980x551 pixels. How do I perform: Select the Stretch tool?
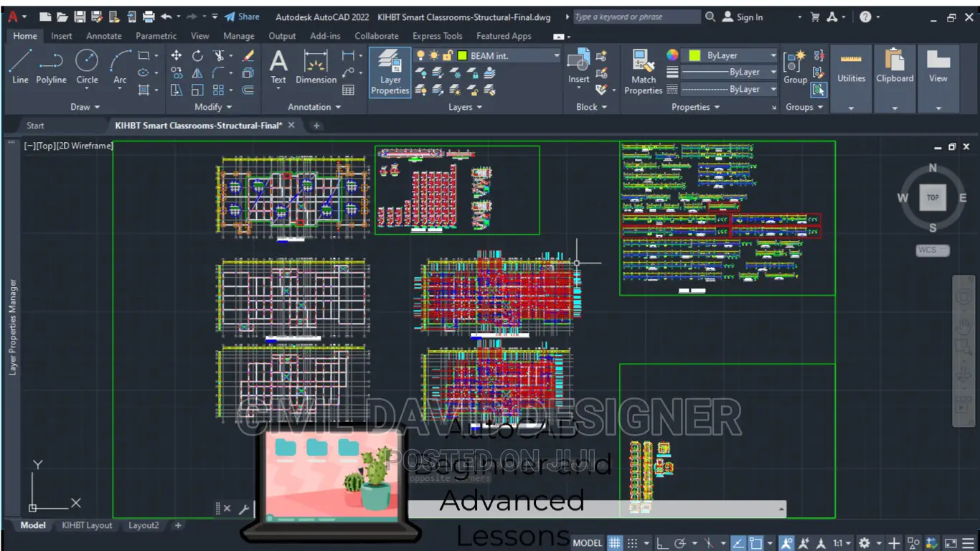point(176,90)
